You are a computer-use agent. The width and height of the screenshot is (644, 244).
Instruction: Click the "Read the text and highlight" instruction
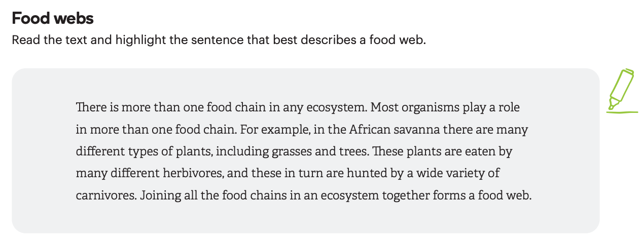pos(219,39)
